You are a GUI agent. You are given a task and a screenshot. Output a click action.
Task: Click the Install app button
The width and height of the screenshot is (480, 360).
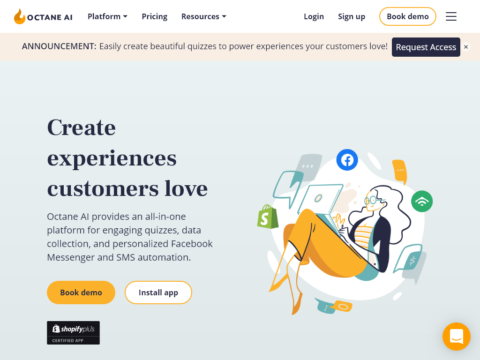tap(158, 292)
